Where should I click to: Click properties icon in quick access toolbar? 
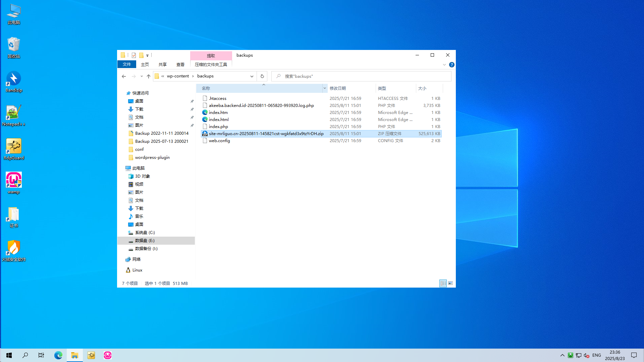tap(134, 55)
